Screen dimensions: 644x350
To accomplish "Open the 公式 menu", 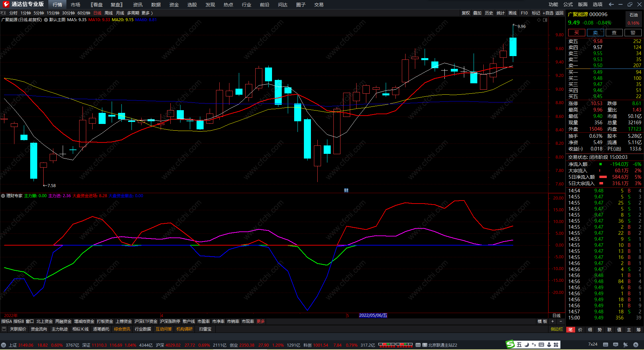I will (x=568, y=4).
